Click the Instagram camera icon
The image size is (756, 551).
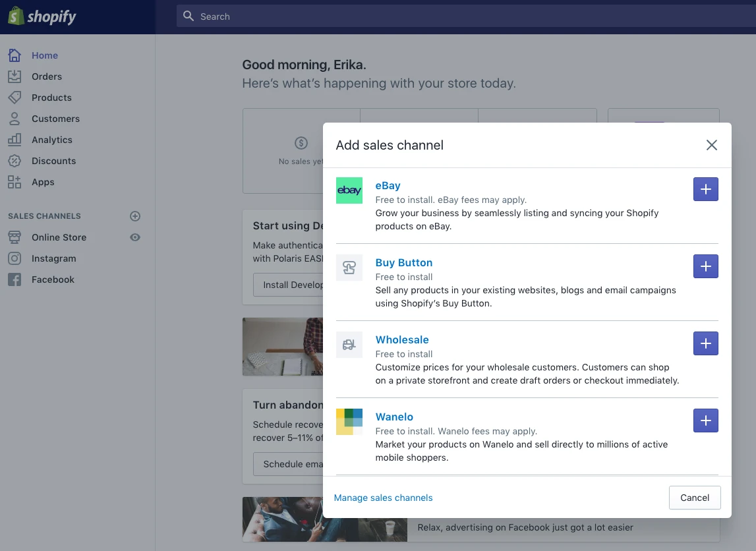click(15, 258)
